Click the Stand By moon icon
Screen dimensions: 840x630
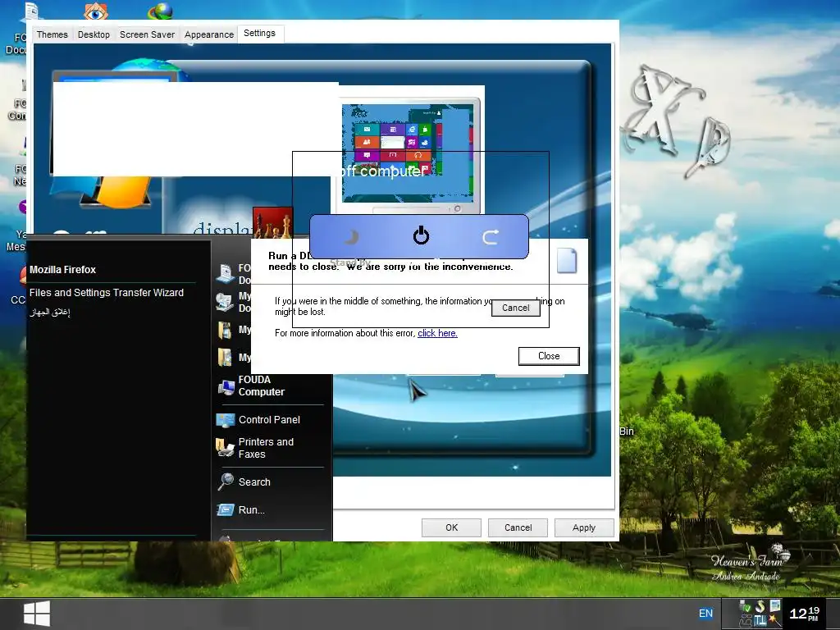[351, 236]
